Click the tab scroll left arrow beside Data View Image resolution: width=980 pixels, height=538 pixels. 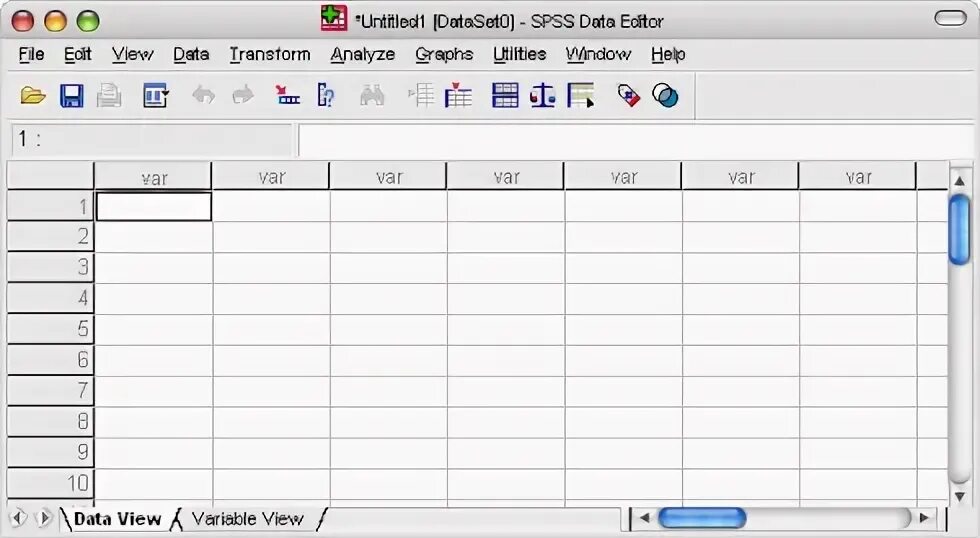(19, 518)
